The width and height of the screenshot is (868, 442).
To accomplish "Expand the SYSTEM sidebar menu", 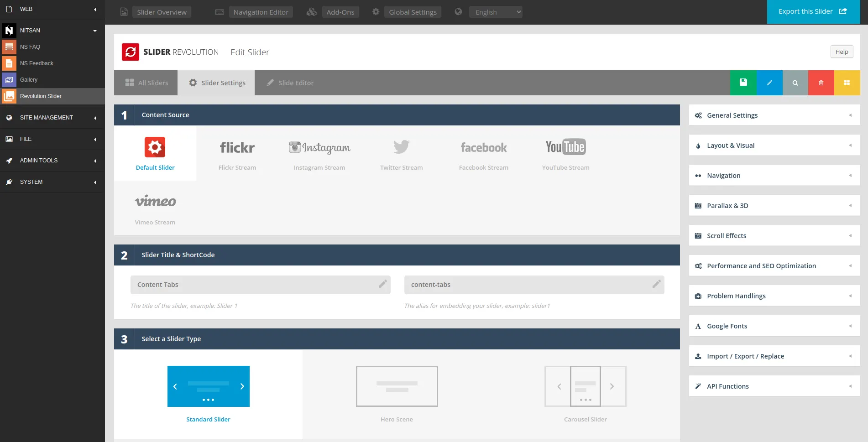I will [52, 182].
